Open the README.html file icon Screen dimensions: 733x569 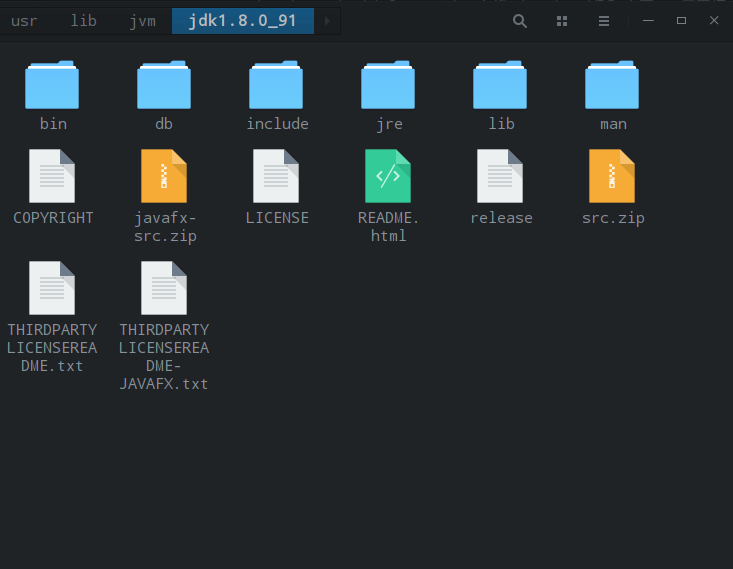[x=388, y=176]
